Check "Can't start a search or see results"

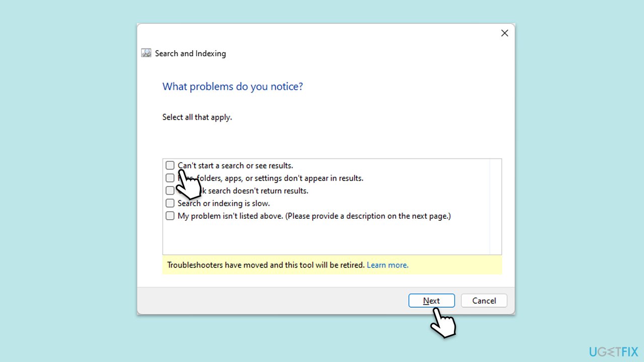(x=170, y=165)
